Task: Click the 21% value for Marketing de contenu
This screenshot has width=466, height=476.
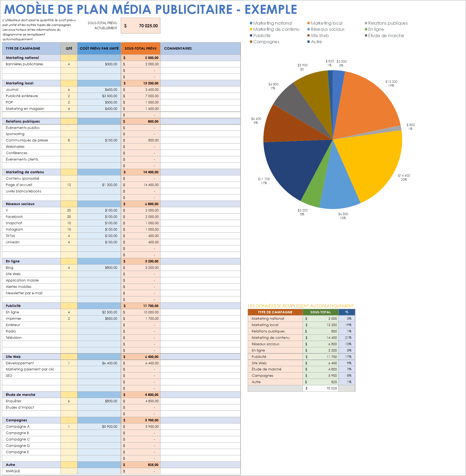Action: (347, 338)
